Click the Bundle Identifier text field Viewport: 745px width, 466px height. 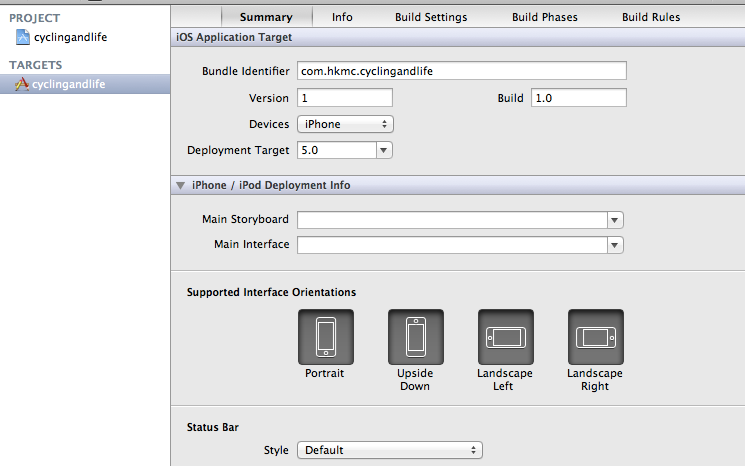[461, 71]
